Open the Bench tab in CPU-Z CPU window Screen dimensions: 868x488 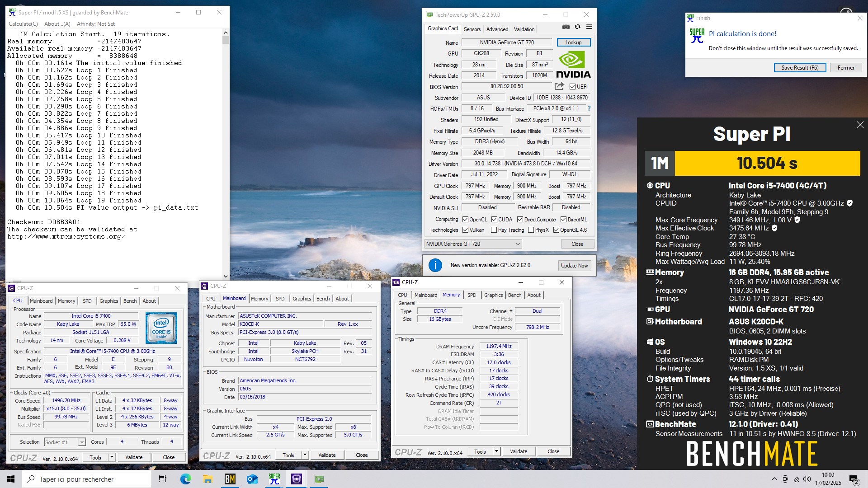click(x=130, y=301)
